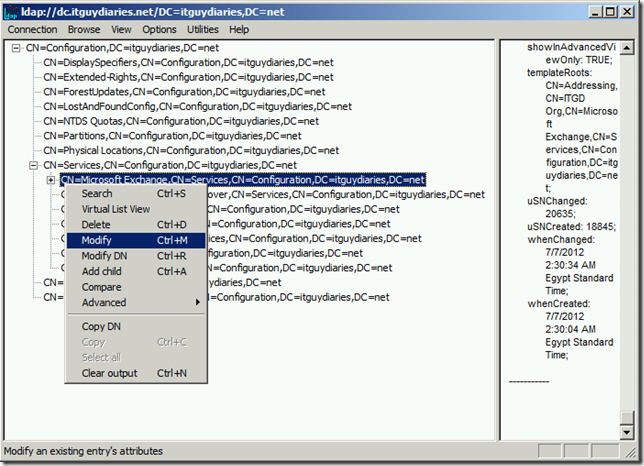Click Add child in the context menu
644x466 pixels.
(x=136, y=271)
